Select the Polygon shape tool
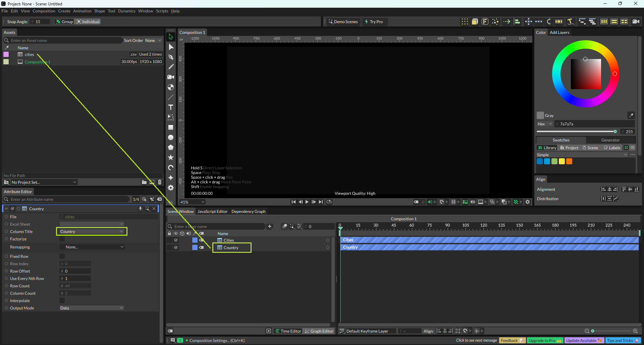The height and width of the screenshot is (345, 644). pyautogui.click(x=171, y=148)
